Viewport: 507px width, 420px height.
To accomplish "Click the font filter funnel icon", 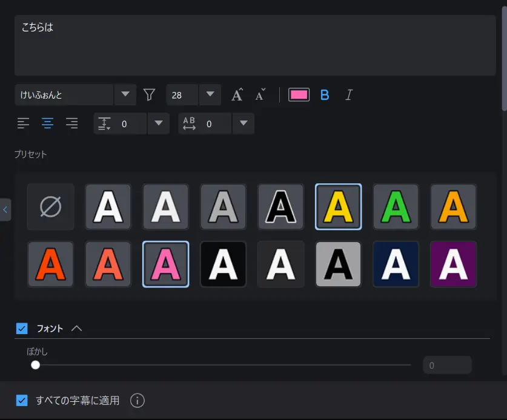I will (x=149, y=94).
